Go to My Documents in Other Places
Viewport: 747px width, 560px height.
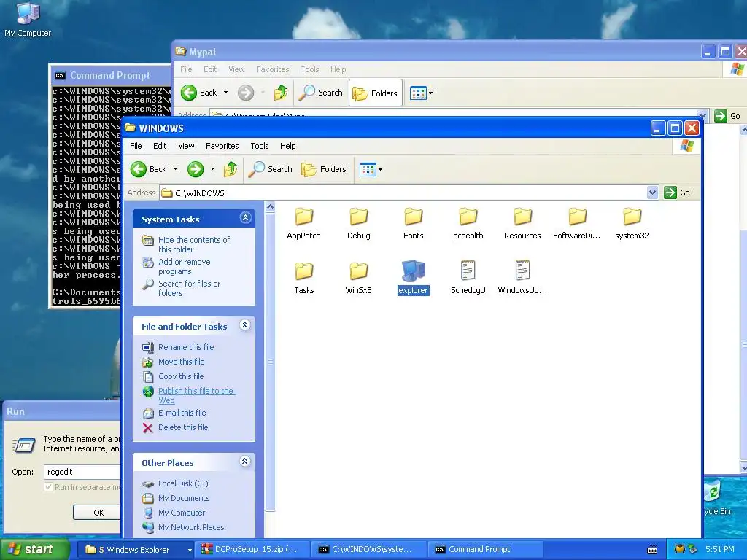[x=184, y=498]
